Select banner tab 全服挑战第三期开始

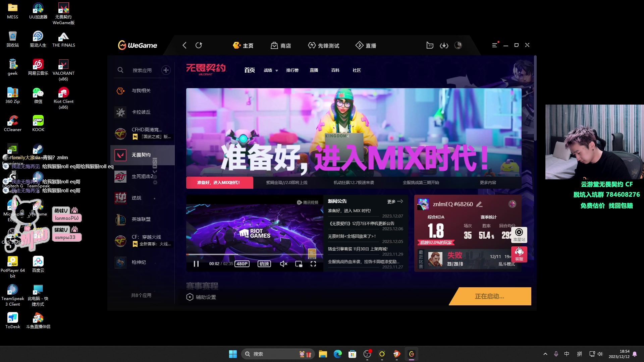click(421, 183)
